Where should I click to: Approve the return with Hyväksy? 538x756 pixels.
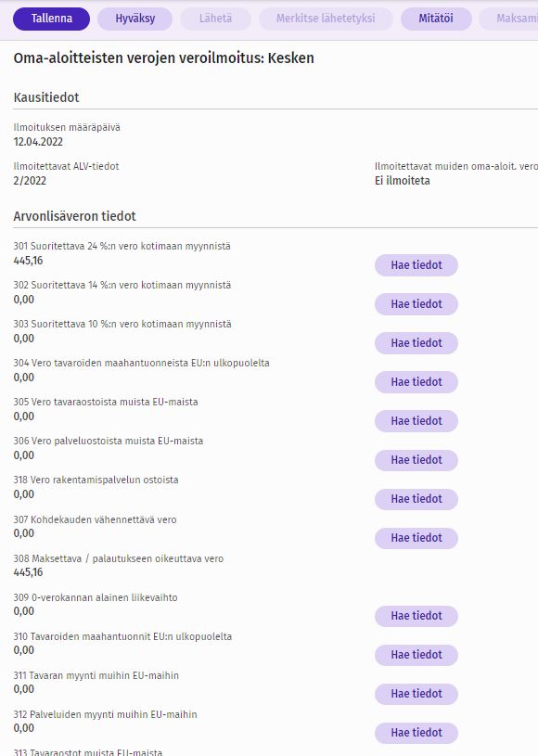pyautogui.click(x=135, y=19)
